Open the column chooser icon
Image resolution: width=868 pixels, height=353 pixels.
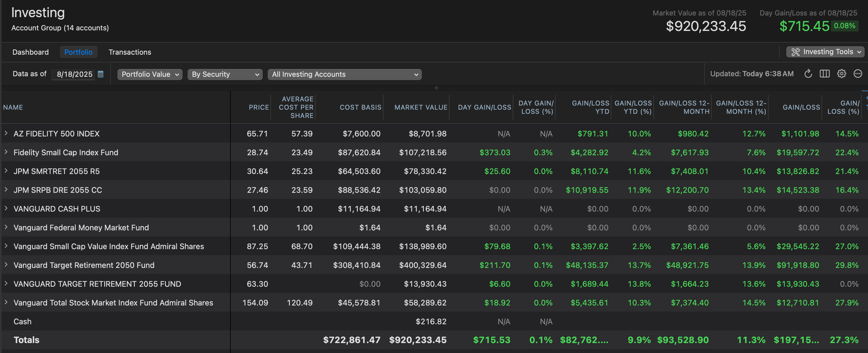[825, 74]
